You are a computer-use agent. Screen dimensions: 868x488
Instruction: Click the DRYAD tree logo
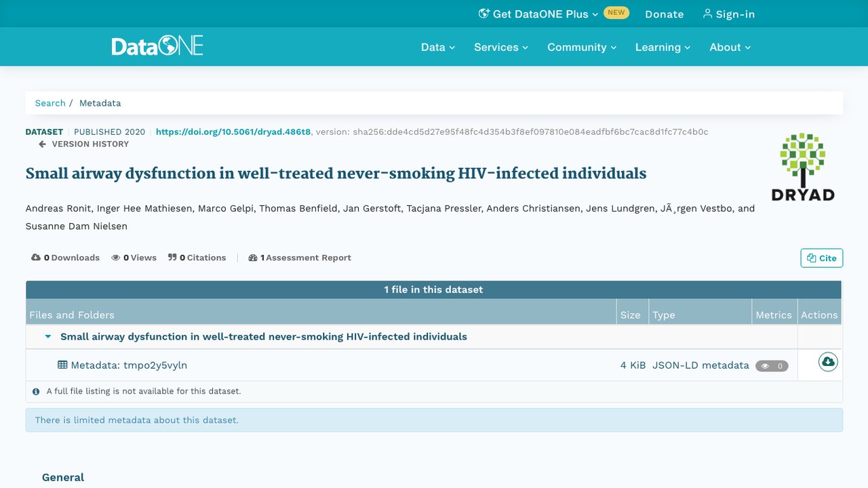[x=803, y=167]
